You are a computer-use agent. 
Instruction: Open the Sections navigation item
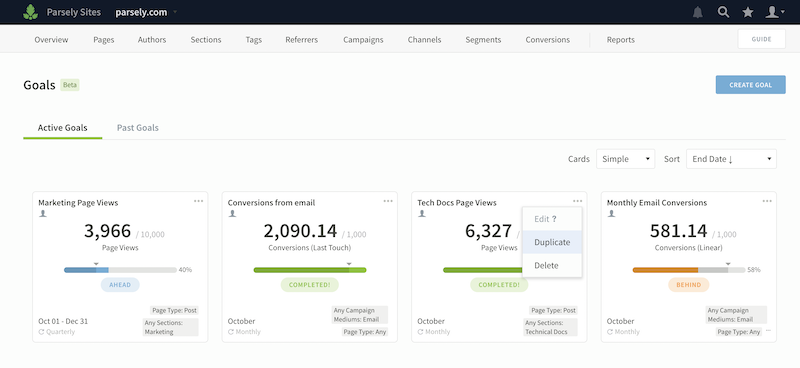(x=206, y=39)
